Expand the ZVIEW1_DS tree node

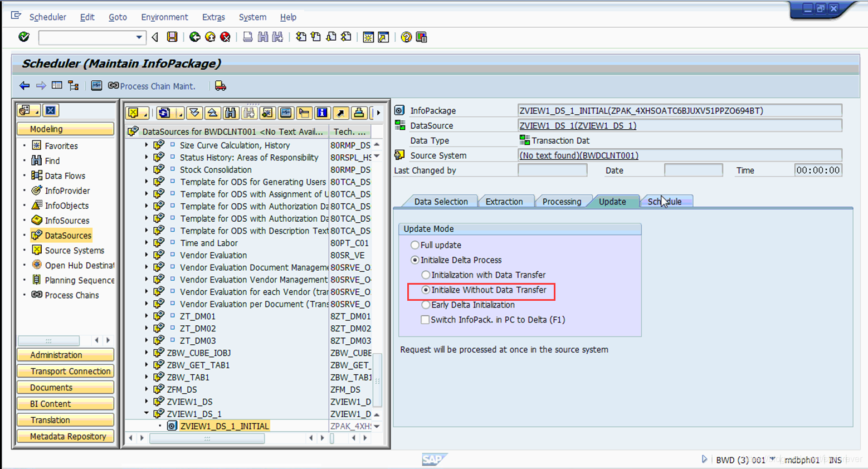[147, 401]
